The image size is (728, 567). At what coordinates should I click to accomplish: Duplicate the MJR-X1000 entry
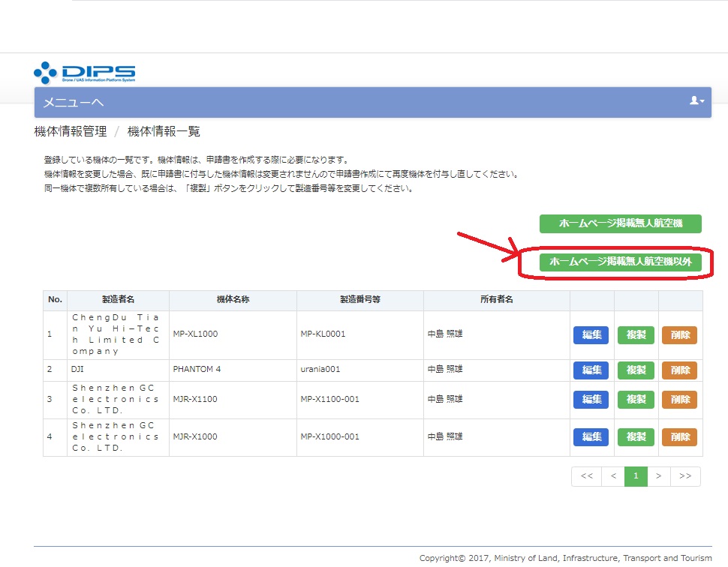[636, 437]
